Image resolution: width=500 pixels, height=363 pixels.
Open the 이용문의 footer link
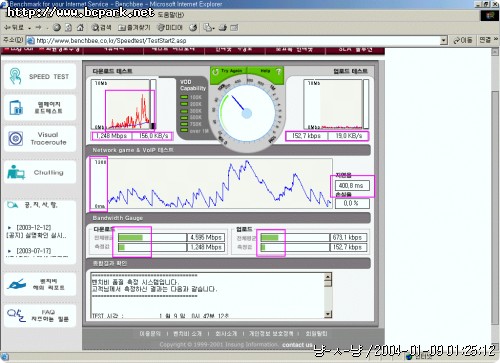150,333
